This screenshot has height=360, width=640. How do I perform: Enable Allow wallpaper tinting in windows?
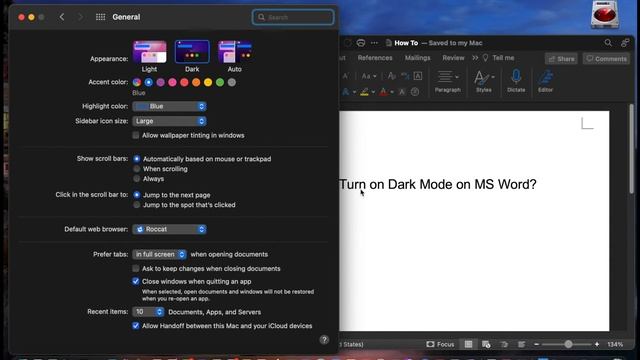point(136,135)
